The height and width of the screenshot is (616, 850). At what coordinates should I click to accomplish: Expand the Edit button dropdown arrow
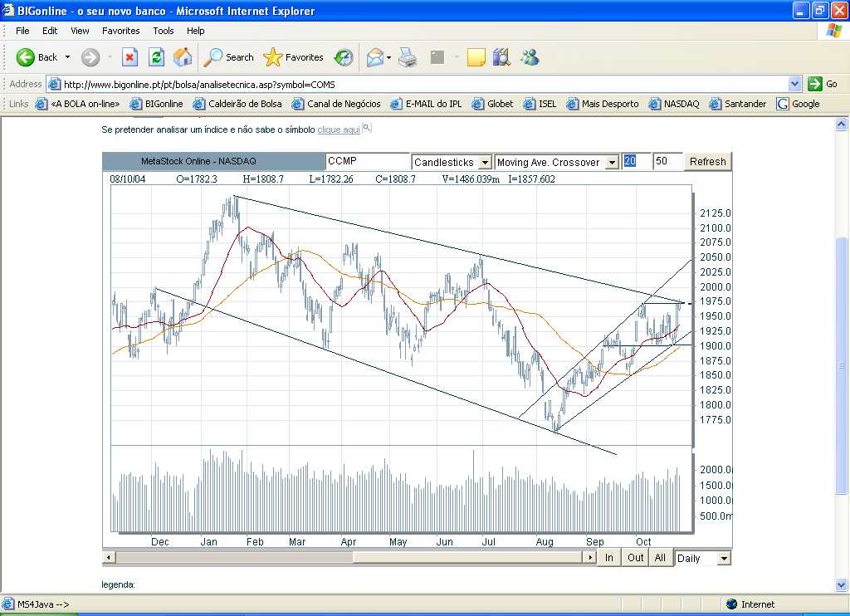pyautogui.click(x=456, y=57)
